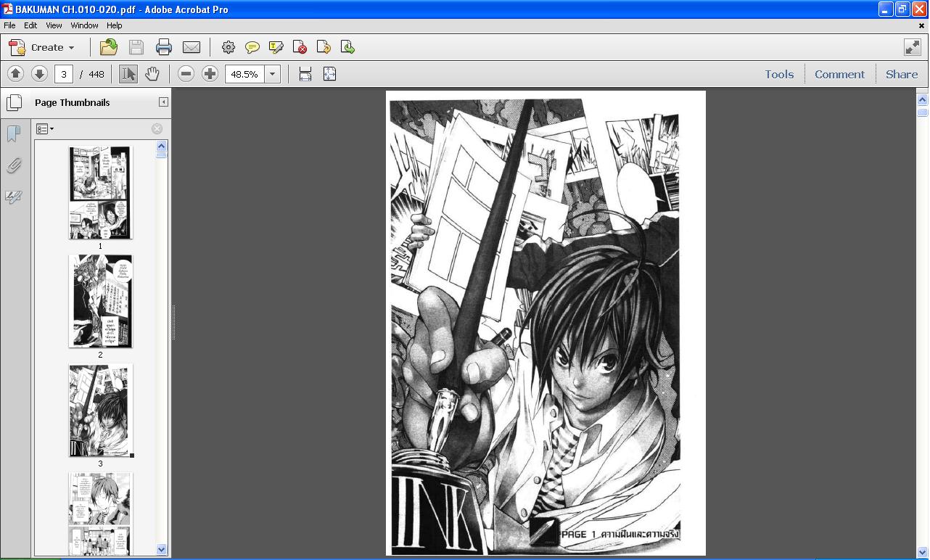Zoom in with plus button

tap(210, 74)
